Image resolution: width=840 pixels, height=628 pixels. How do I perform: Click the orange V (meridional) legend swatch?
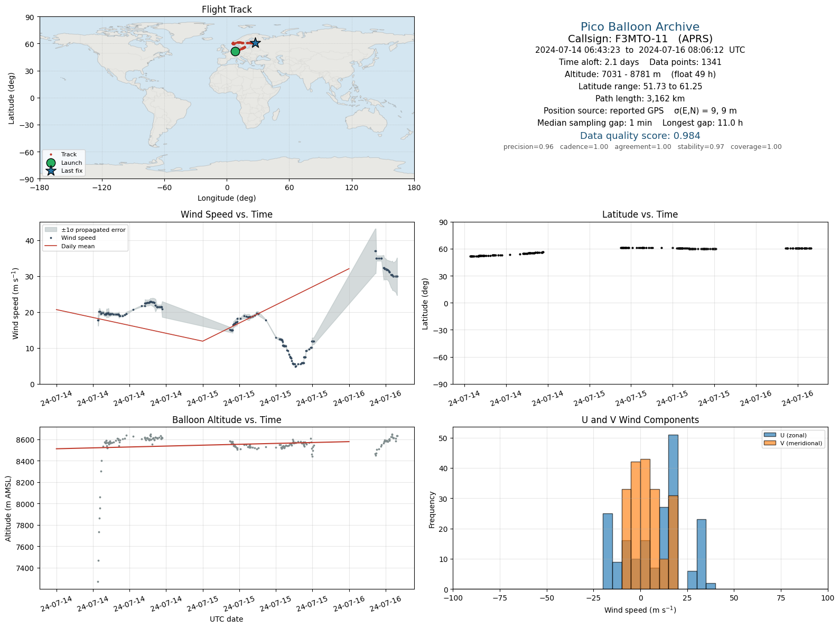tap(770, 443)
